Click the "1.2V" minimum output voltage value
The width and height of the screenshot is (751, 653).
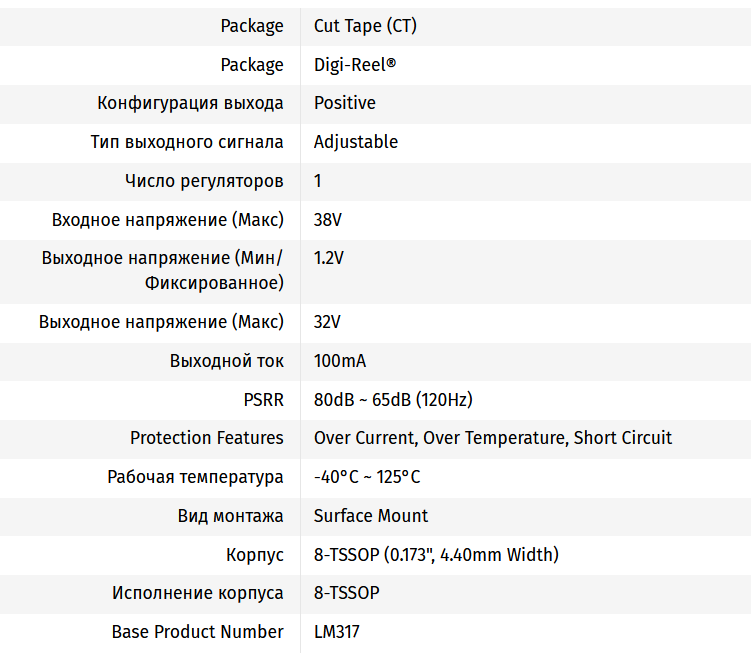click(329, 258)
